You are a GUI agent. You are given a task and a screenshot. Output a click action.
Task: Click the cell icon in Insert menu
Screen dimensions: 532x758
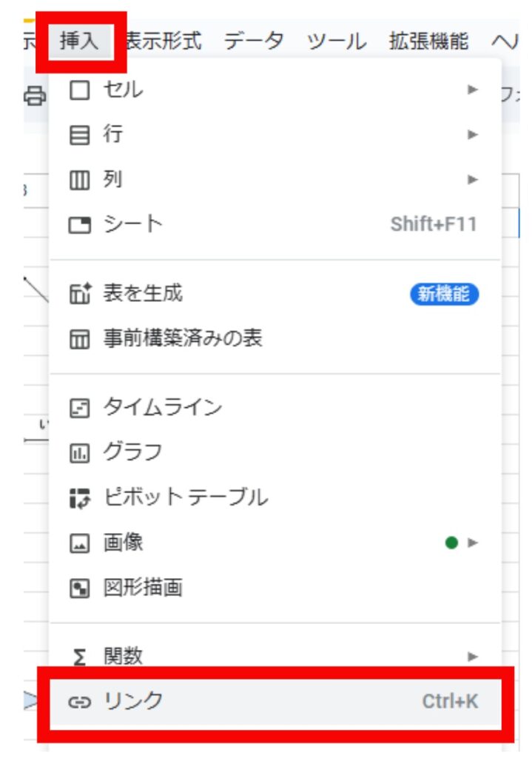click(78, 90)
